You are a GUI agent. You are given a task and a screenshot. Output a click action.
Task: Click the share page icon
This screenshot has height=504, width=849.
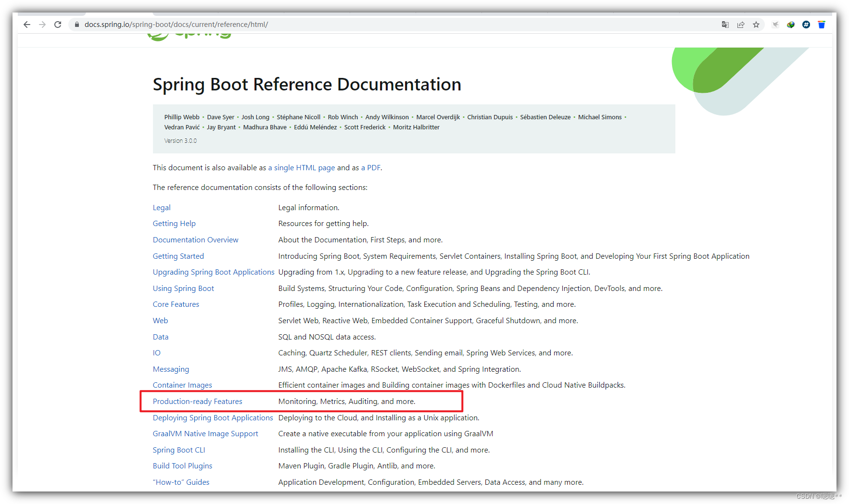741,25
